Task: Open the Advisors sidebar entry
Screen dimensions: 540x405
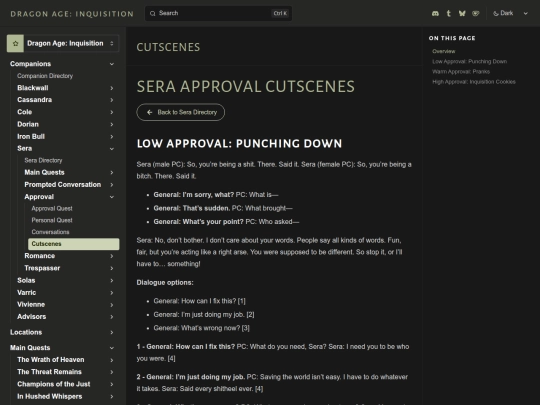Action: click(31, 317)
